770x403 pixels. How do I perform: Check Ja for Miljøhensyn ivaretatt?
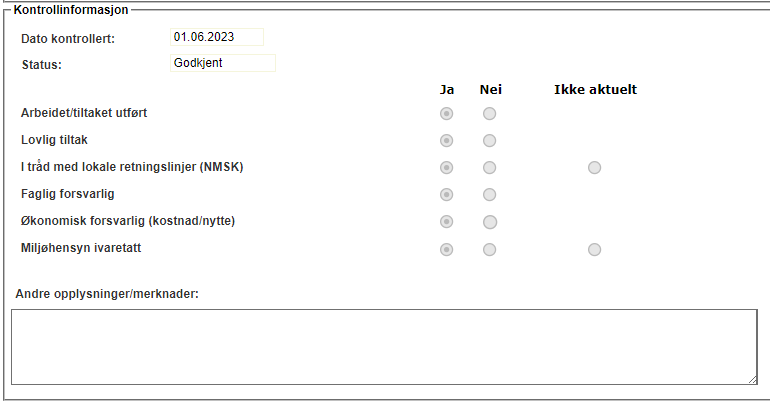point(447,249)
